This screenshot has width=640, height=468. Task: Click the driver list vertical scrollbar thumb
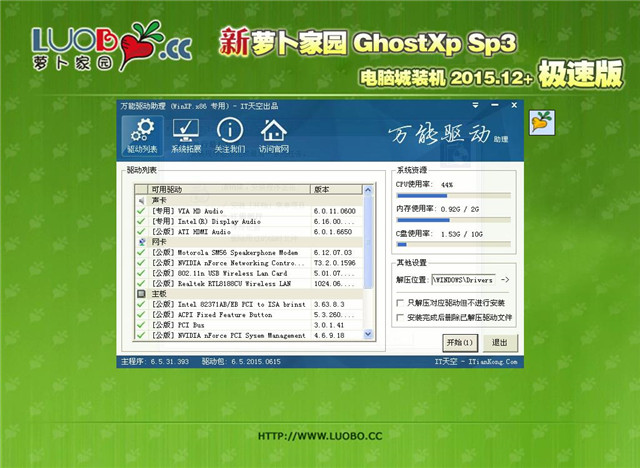click(368, 241)
